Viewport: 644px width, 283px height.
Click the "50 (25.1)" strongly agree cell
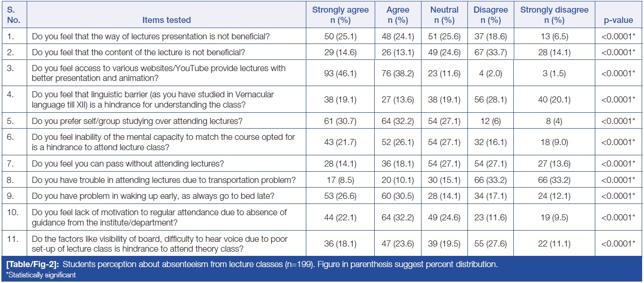click(341, 36)
